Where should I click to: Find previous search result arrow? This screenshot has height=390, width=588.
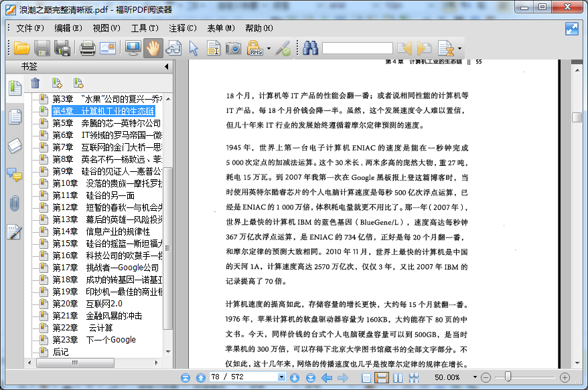point(405,48)
